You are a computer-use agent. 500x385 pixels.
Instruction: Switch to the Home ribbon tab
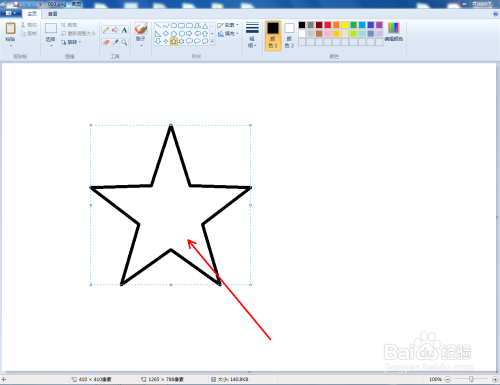click(x=32, y=14)
